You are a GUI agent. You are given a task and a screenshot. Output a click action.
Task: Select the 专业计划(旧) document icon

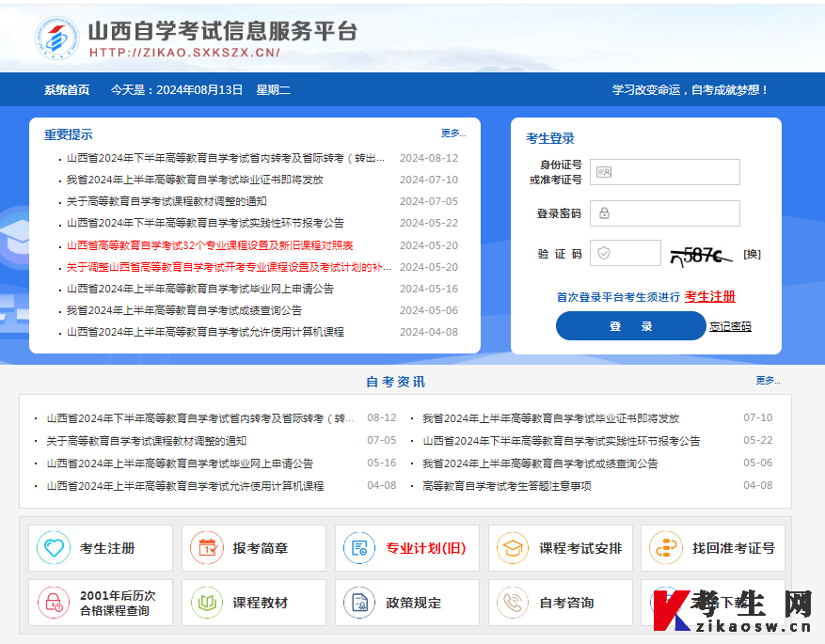tap(358, 548)
